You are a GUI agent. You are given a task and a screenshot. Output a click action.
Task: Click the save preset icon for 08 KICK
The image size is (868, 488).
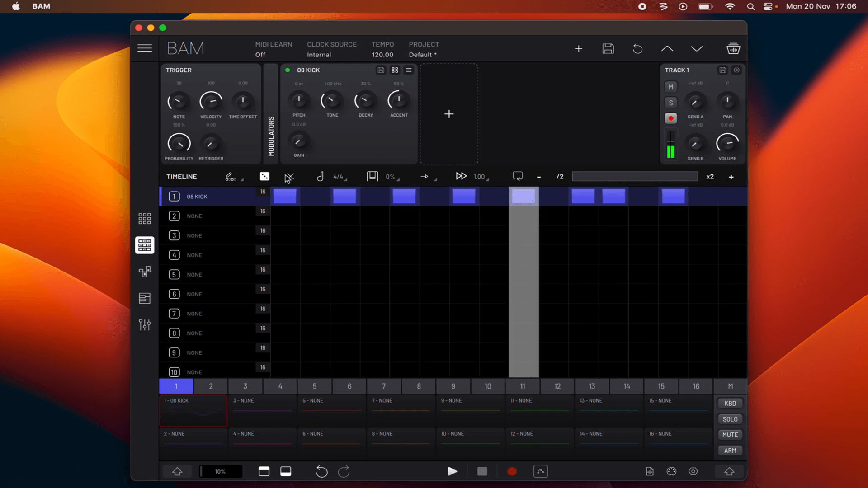[x=381, y=70]
